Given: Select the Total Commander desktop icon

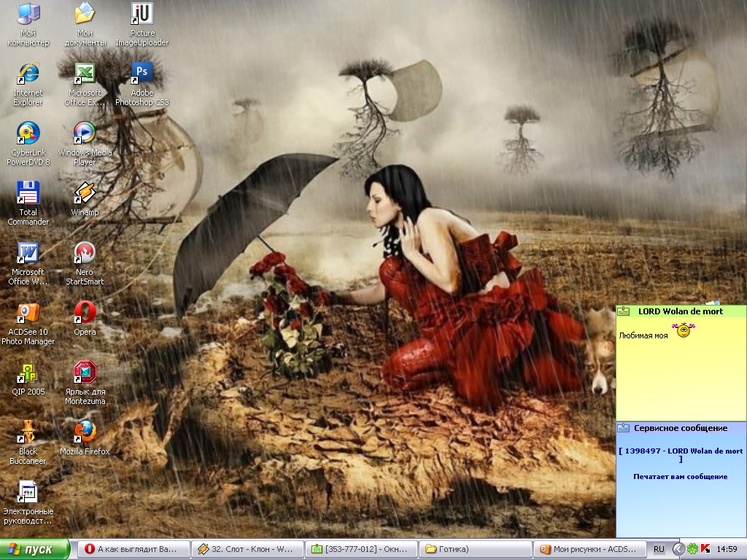Looking at the screenshot, I should click(28, 194).
